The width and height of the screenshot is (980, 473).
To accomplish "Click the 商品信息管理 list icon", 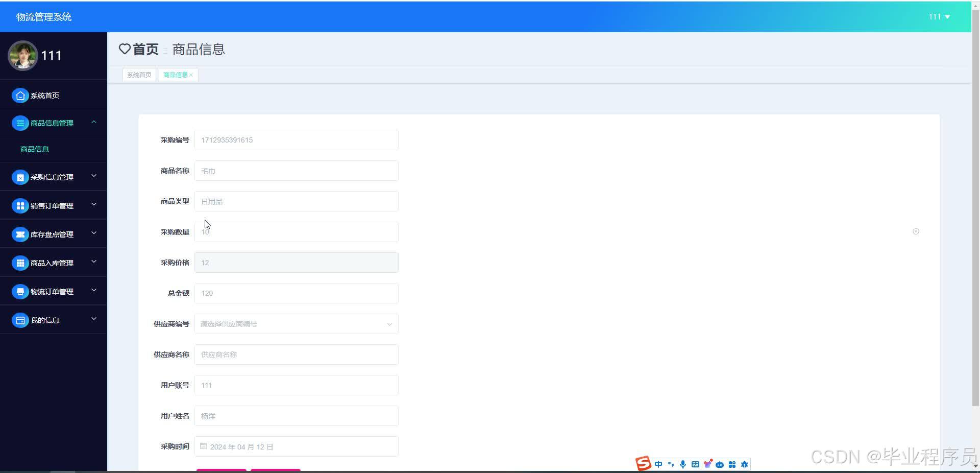I will (x=20, y=123).
